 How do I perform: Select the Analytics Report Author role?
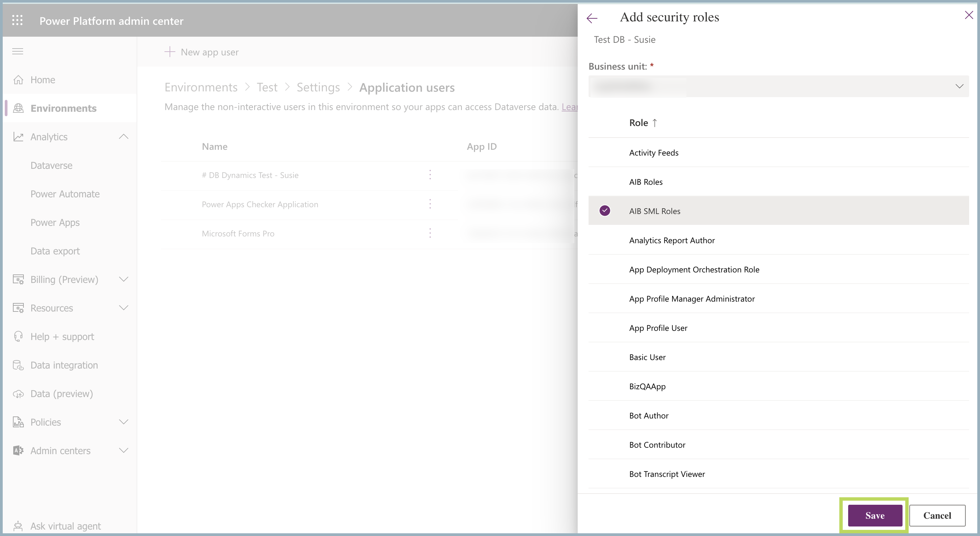pyautogui.click(x=778, y=240)
